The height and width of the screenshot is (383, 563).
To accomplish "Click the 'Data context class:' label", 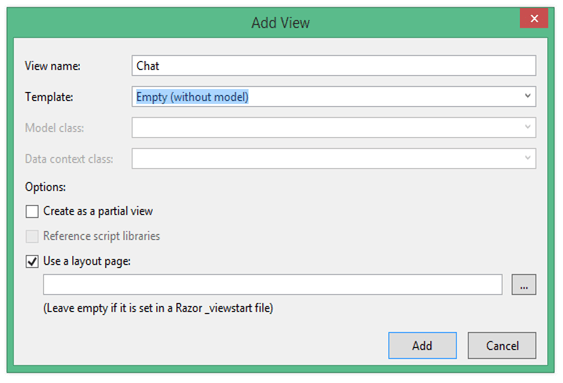I will tap(69, 159).
